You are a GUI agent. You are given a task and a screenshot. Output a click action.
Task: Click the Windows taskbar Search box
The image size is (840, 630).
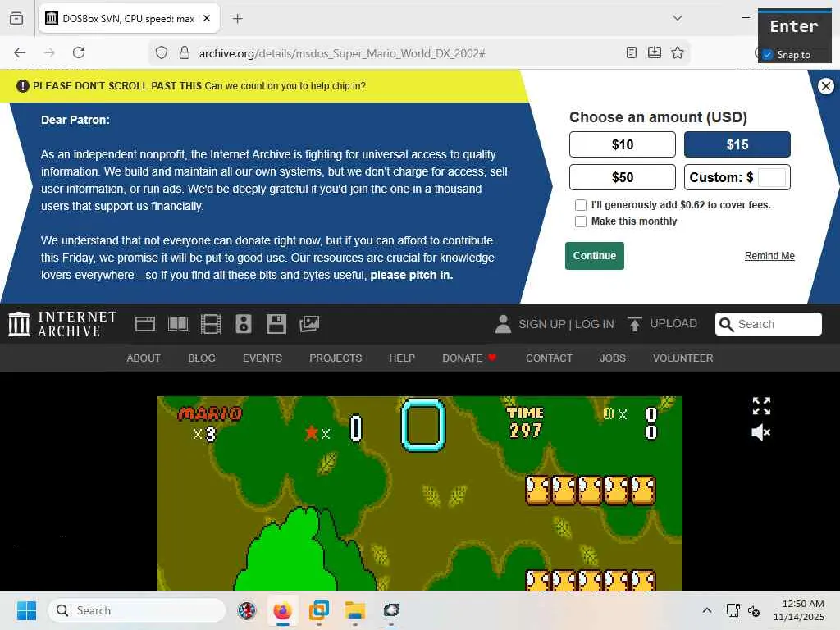pos(137,610)
